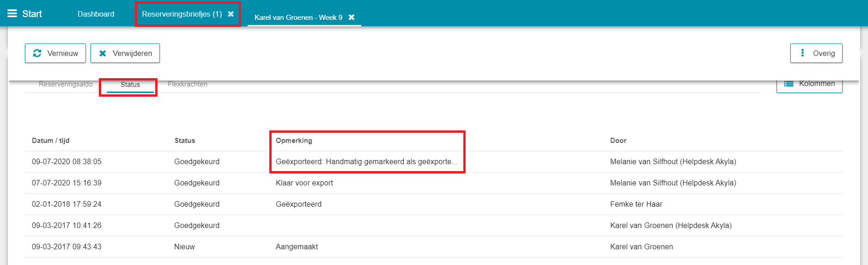Close the Karel van Groenen Week 9 tab
868x265 pixels.
(352, 17)
